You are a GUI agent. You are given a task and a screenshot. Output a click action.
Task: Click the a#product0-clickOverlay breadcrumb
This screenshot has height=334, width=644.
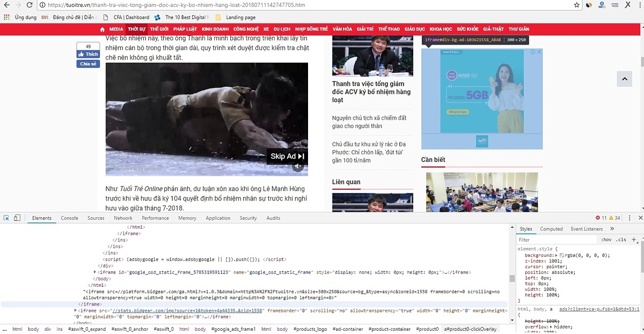(x=470, y=329)
